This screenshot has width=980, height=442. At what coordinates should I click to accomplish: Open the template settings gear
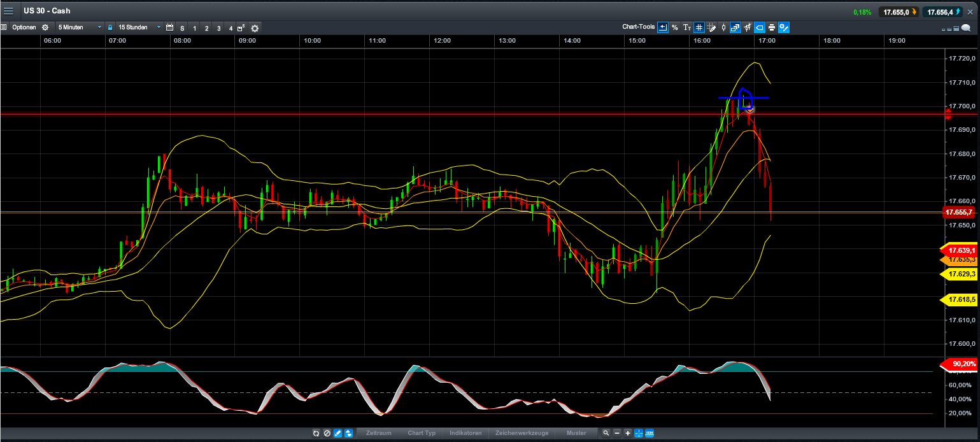(x=255, y=28)
